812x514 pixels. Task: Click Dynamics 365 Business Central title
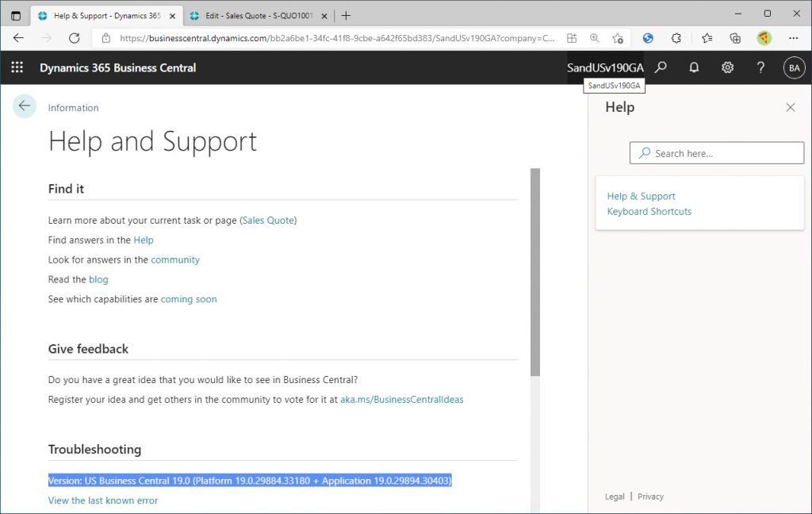pos(118,68)
